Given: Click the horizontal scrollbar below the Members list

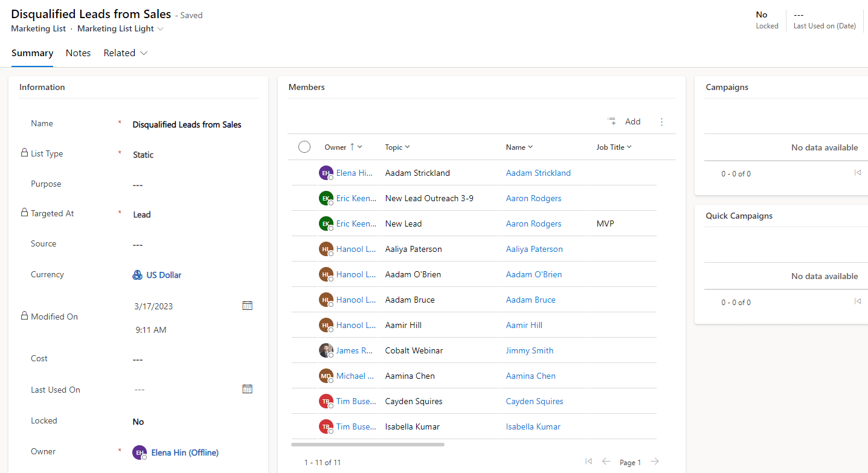Looking at the screenshot, I should (x=367, y=444).
